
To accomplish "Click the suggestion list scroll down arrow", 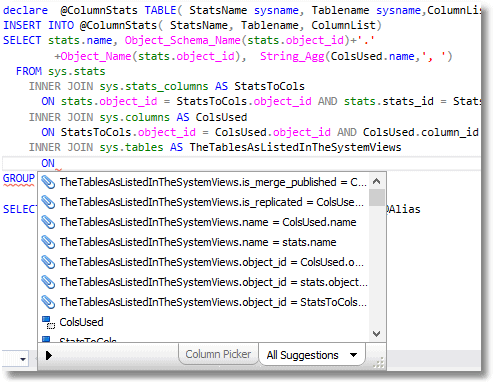I will click(377, 334).
